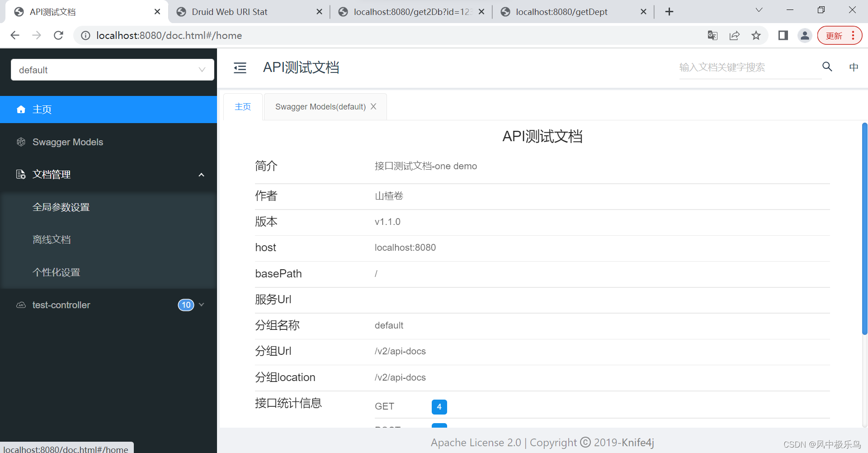Click the Swagger Models cube icon

coord(21,142)
